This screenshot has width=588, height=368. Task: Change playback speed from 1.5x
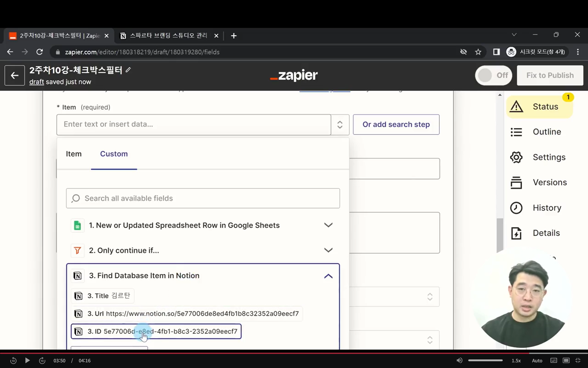tap(516, 361)
